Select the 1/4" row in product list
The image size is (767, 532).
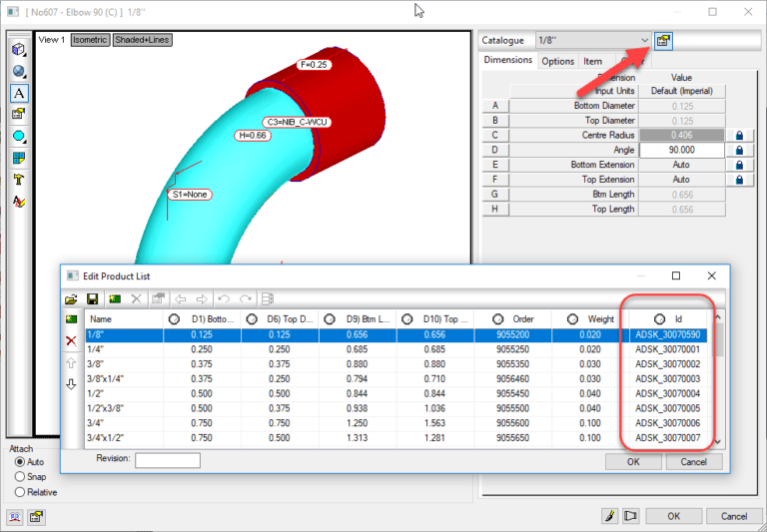(x=396, y=349)
